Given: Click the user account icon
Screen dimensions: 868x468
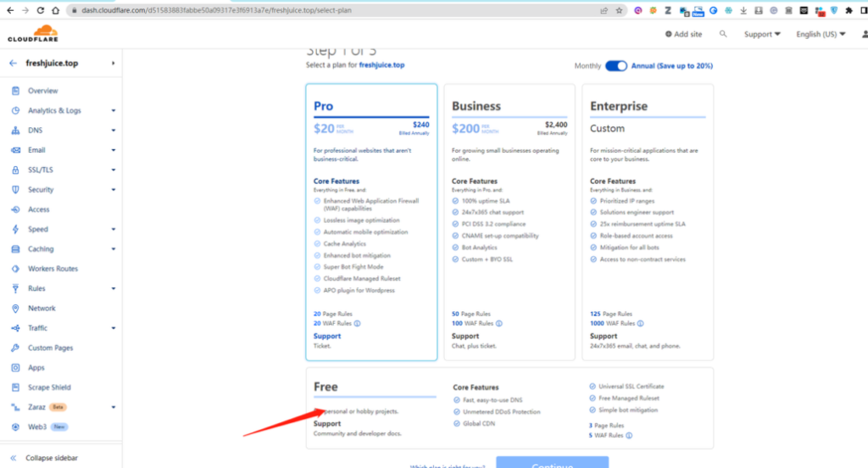Looking at the screenshot, I should pyautogui.click(x=864, y=35).
